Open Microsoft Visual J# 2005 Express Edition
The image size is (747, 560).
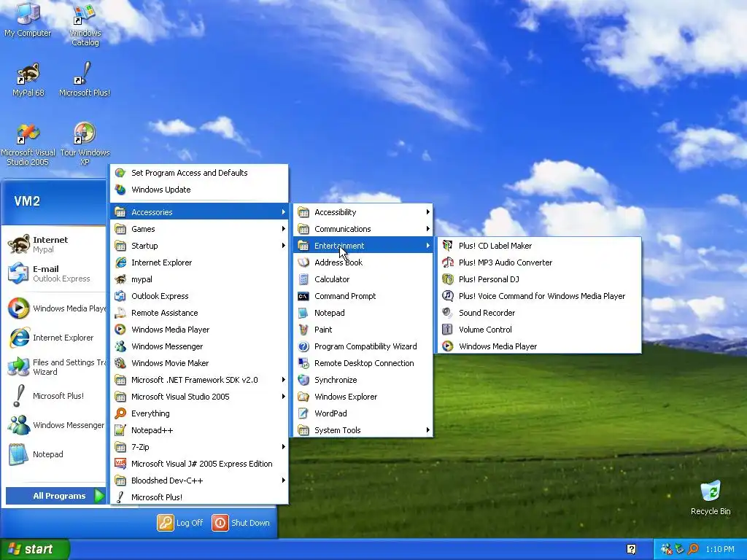coord(199,463)
